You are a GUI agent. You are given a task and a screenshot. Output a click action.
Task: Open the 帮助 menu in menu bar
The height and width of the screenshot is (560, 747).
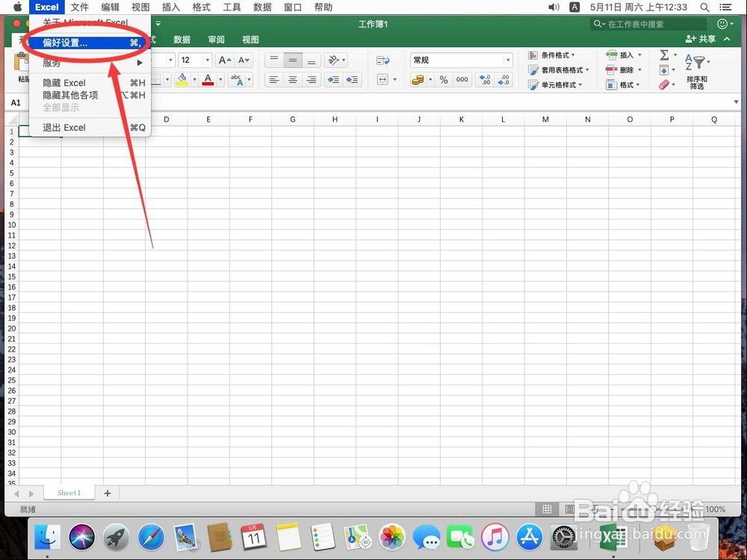tap(323, 7)
